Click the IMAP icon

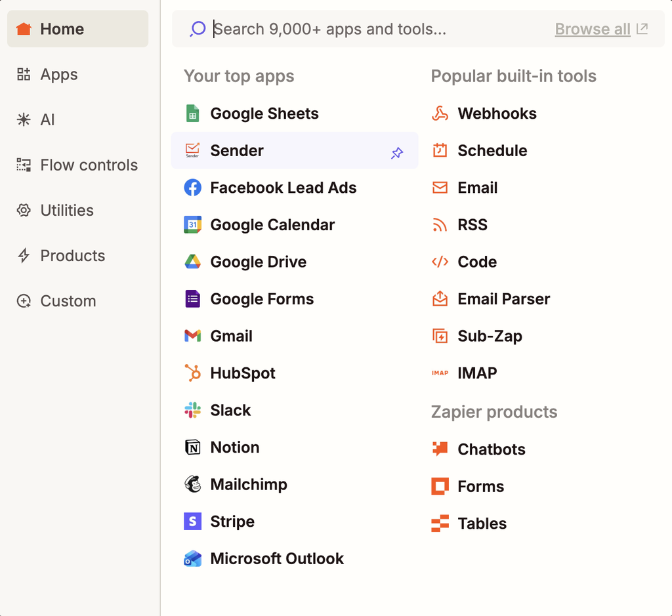pyautogui.click(x=440, y=373)
